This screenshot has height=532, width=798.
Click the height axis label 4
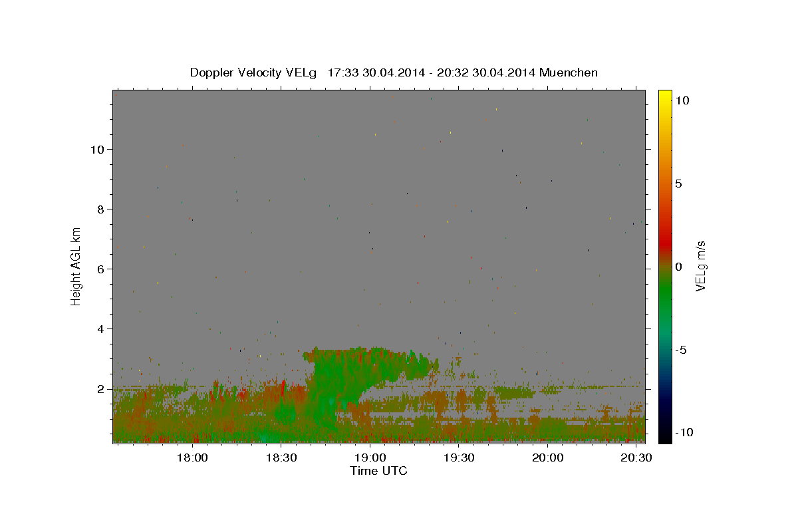click(x=100, y=329)
